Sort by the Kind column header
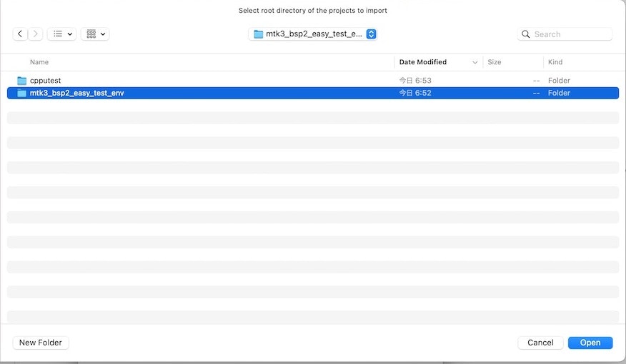Viewport: 626px width, 364px height. (555, 62)
